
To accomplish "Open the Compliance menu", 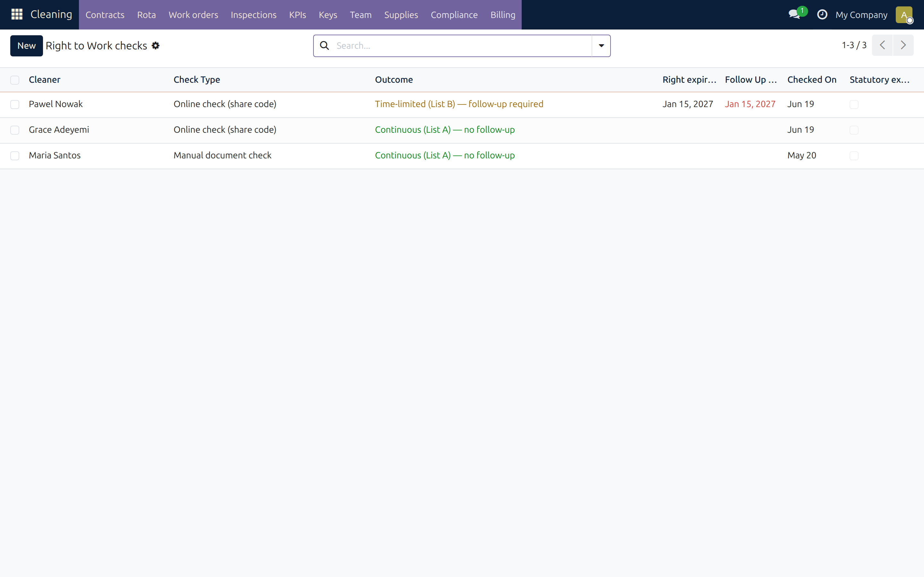I will (x=454, y=15).
